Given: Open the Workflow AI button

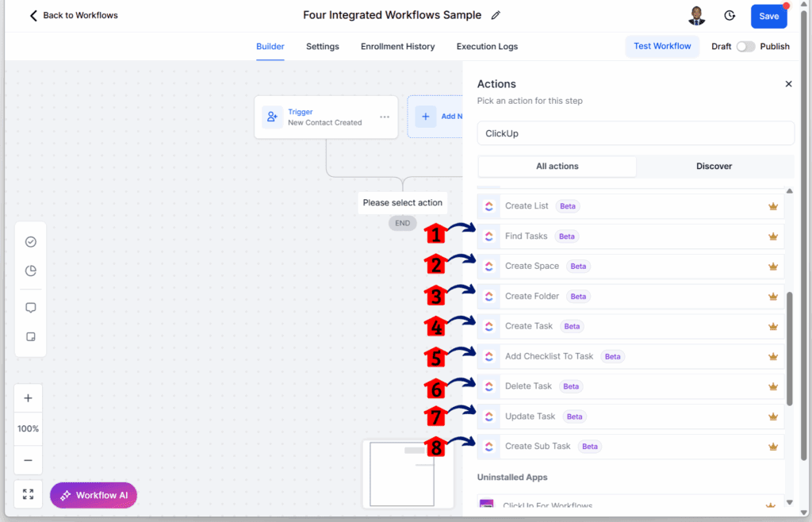Looking at the screenshot, I should click(94, 495).
